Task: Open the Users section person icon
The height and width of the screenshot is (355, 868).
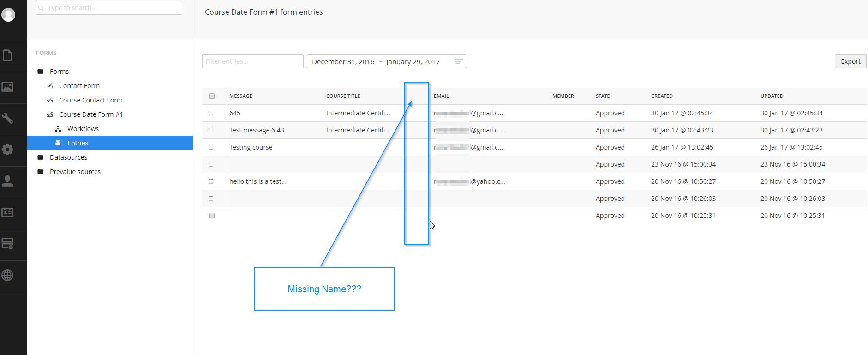Action: tap(7, 181)
